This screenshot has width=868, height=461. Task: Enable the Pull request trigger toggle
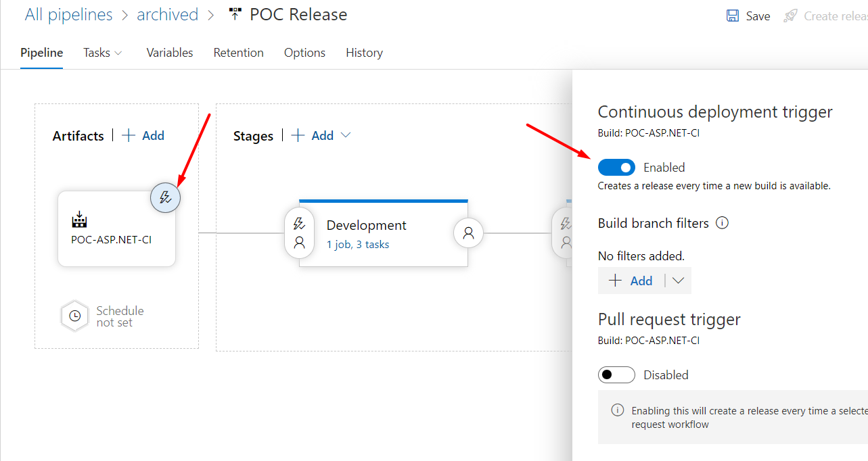[x=616, y=374]
